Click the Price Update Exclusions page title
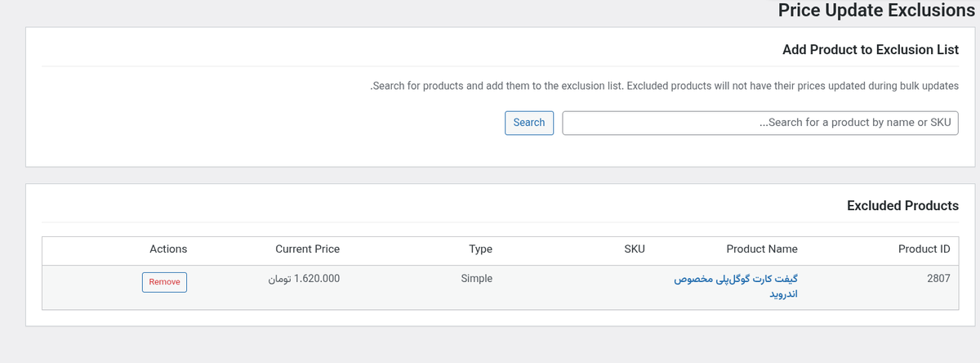This screenshot has width=980, height=363. (876, 11)
